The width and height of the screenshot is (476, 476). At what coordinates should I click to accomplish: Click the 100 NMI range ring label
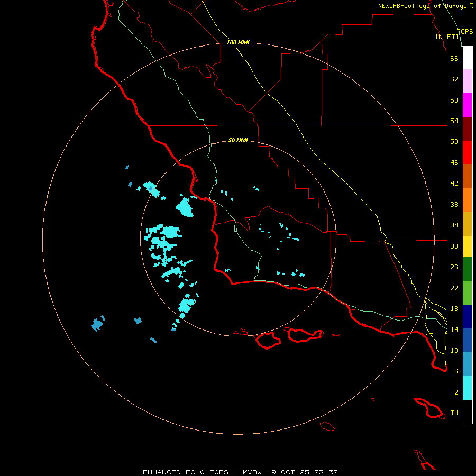238,42
